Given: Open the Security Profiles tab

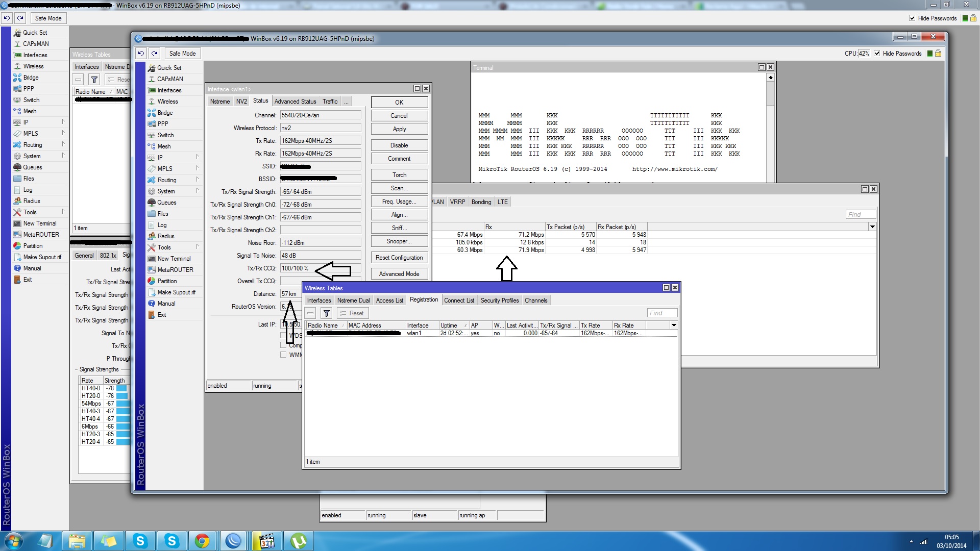Looking at the screenshot, I should 499,300.
